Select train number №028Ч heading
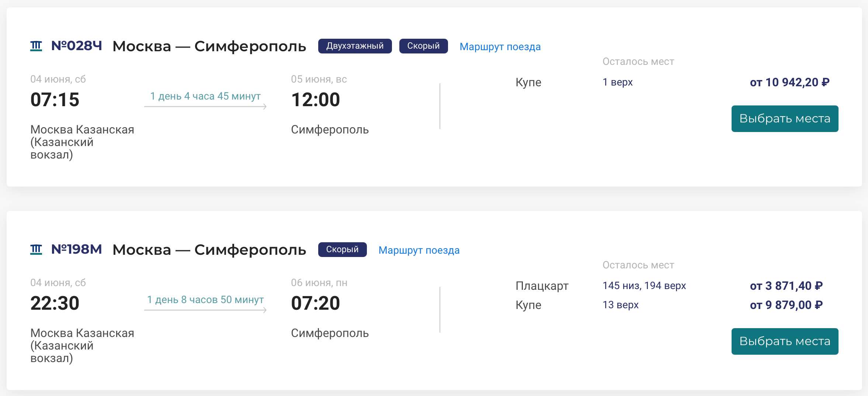 click(77, 46)
